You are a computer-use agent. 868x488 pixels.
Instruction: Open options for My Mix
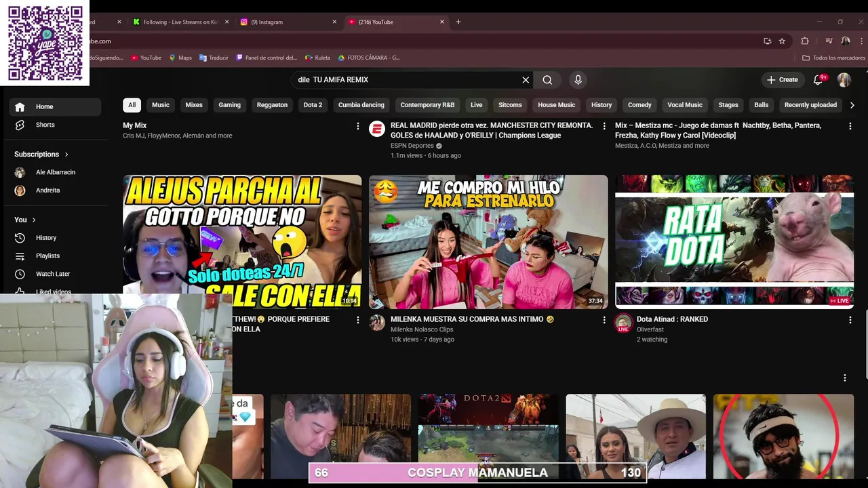358,126
